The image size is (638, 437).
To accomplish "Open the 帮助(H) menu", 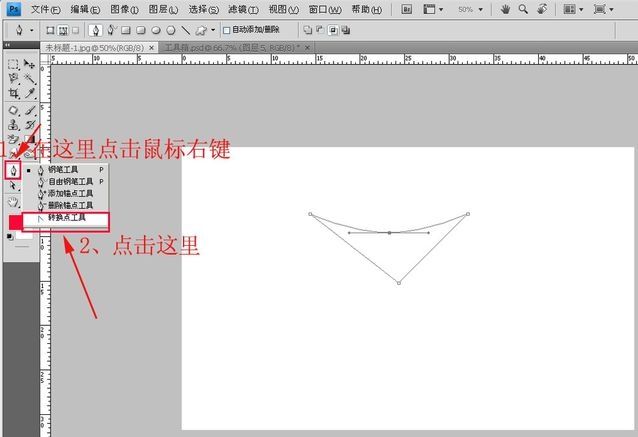I will (367, 9).
